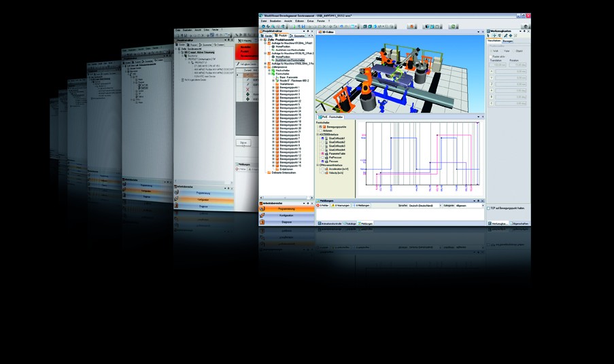Toggle the GlueOnNozzle1 signal checkbox
The width and height of the screenshot is (614, 364).
tap(323, 139)
